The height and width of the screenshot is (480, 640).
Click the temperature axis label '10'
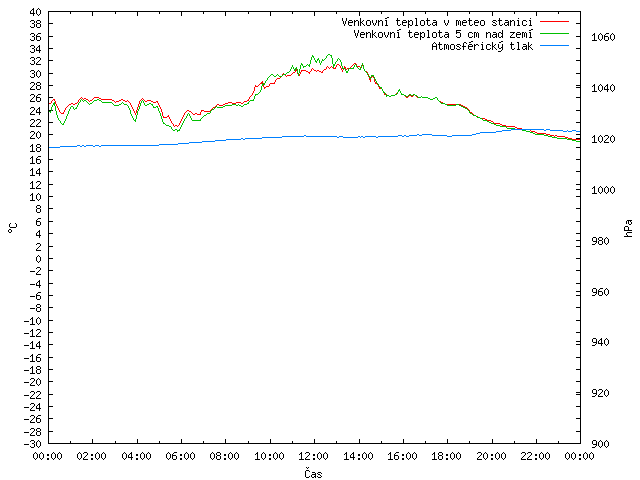tap(36, 197)
